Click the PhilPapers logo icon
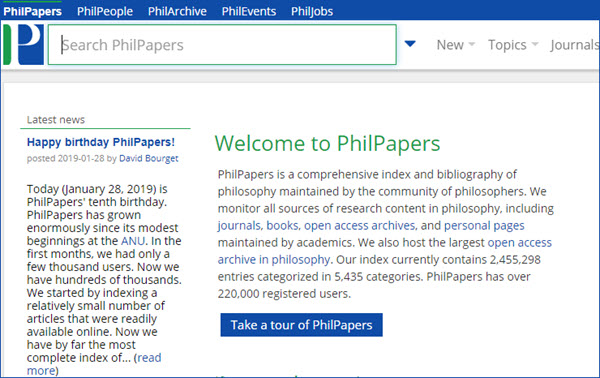Screen dimensions: 600x378 click(x=23, y=45)
